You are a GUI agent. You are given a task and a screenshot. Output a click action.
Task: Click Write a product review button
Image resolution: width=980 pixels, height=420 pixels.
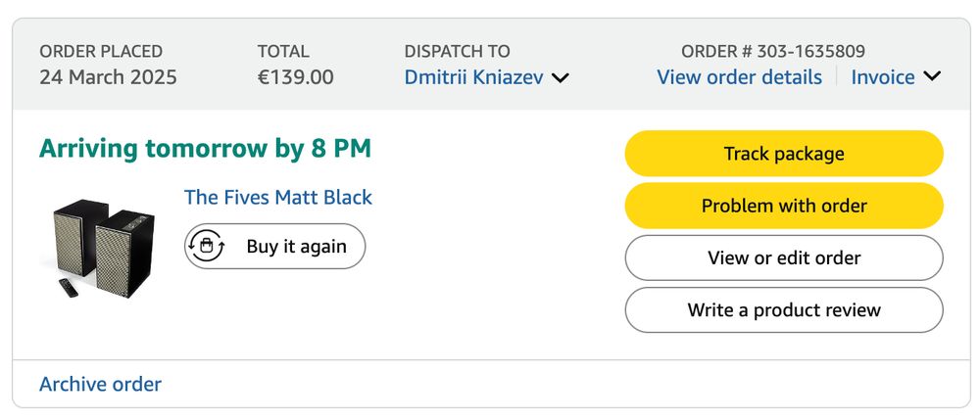coord(784,310)
